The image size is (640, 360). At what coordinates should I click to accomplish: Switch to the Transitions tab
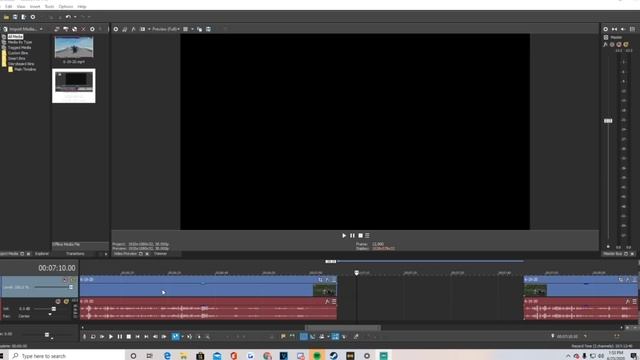pos(75,254)
